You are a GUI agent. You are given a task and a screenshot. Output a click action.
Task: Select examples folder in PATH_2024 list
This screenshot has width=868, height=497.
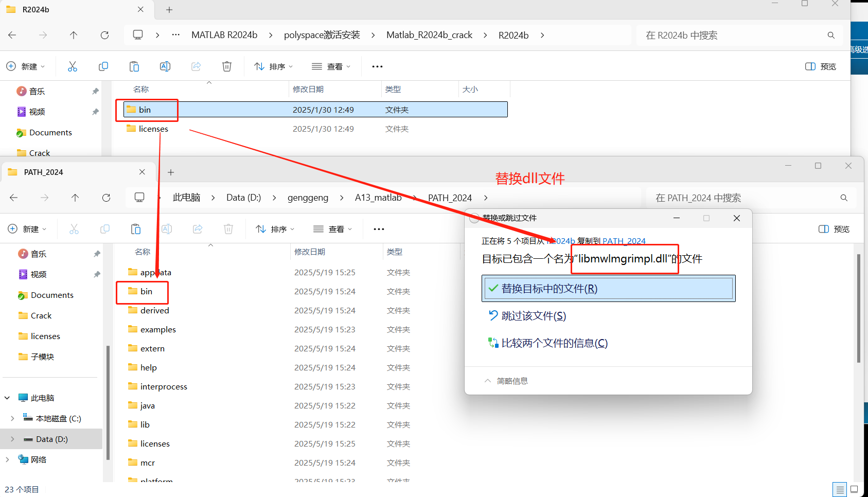(157, 329)
